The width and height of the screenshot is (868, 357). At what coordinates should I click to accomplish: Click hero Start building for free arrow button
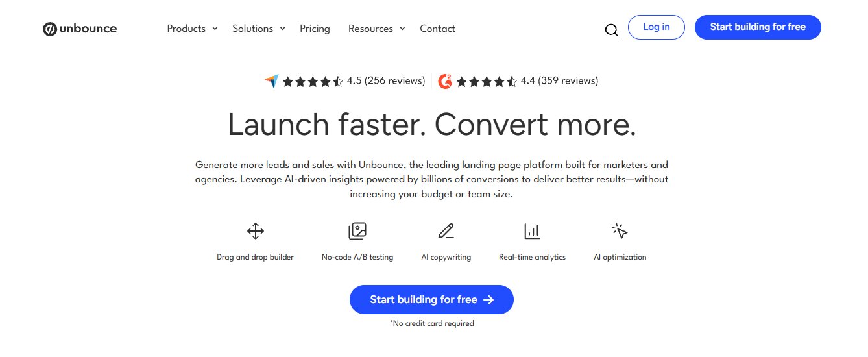tap(431, 299)
